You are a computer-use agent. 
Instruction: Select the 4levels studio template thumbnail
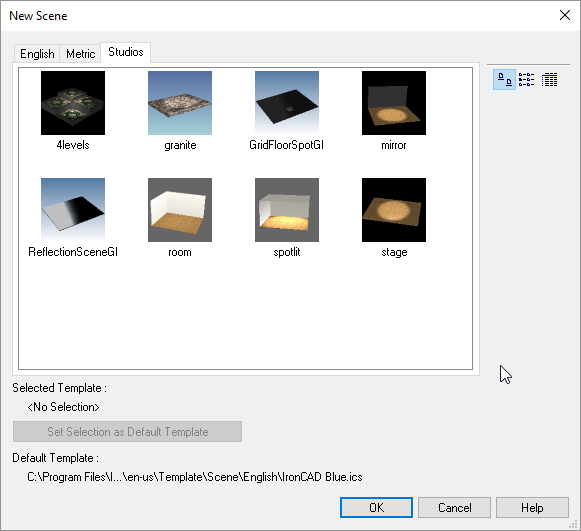point(73,103)
